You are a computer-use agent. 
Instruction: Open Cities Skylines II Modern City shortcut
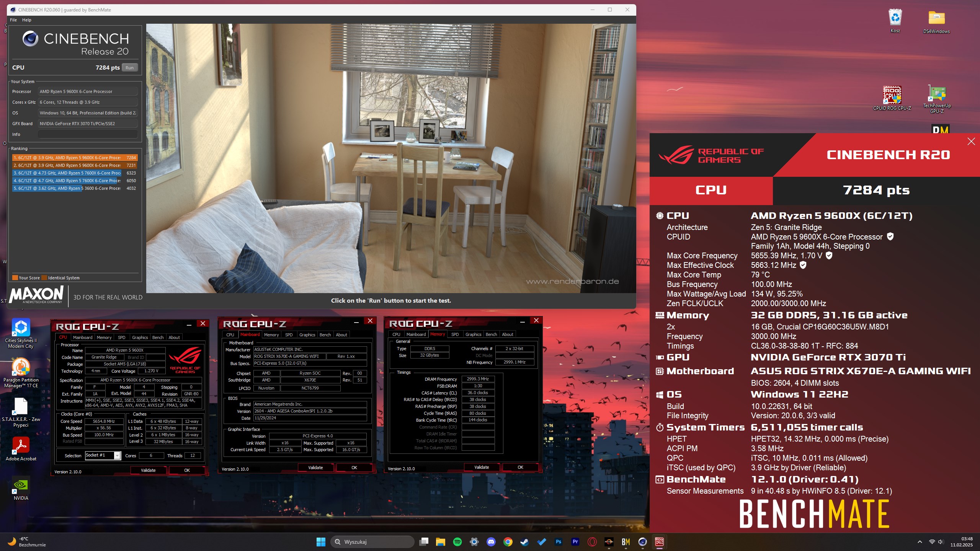click(21, 333)
